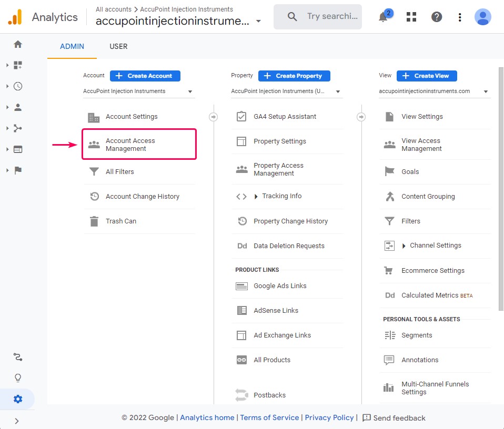Switch to the USER tab
This screenshot has width=504, height=429.
(x=118, y=47)
